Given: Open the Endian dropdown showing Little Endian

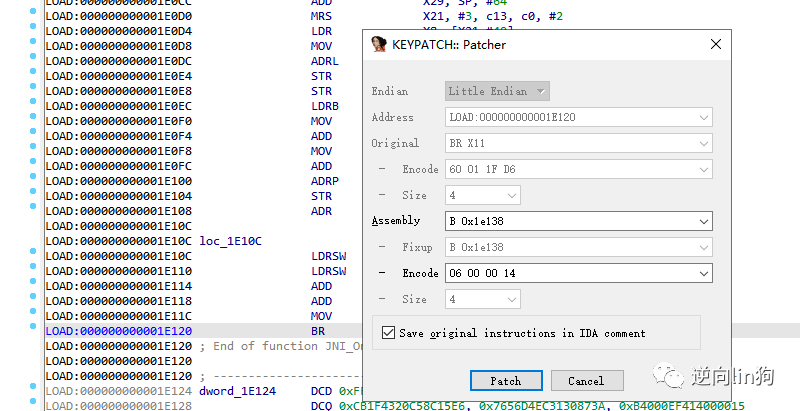Looking at the screenshot, I should 541,91.
